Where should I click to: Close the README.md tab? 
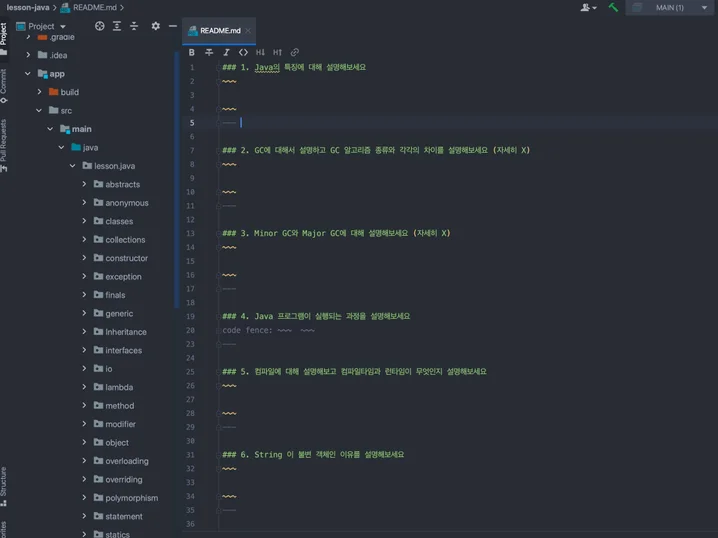click(248, 31)
